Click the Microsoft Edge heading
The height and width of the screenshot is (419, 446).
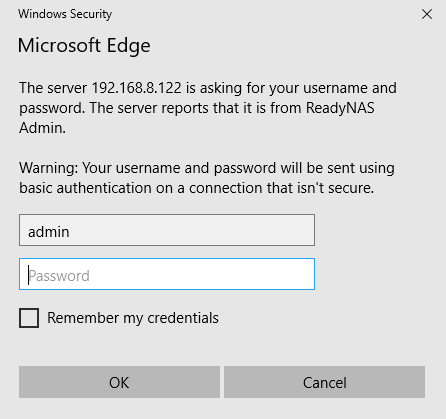tap(84, 46)
